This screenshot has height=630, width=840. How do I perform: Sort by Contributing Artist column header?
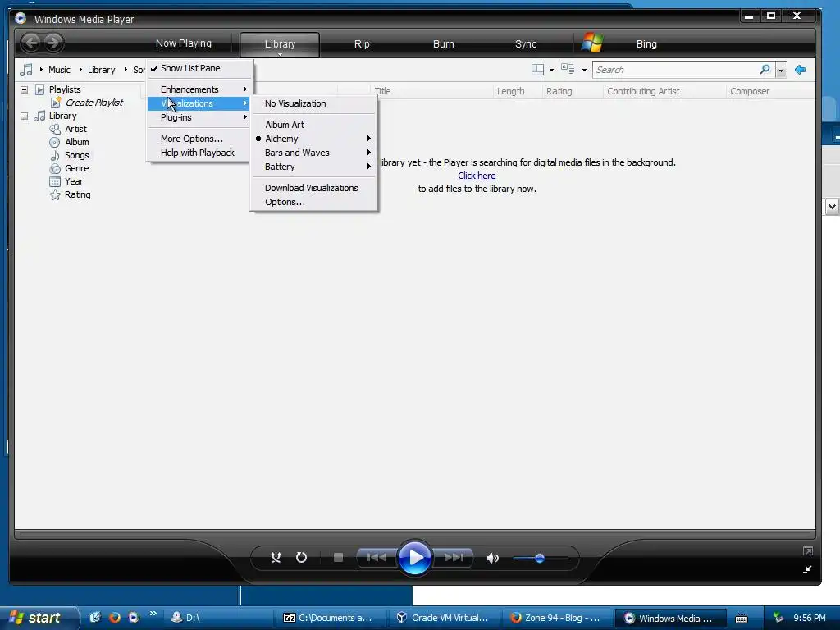(643, 91)
